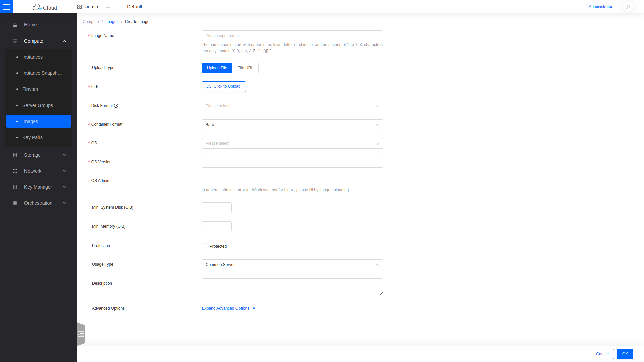Screen dimensions: 644x362
Task: Click the OK button
Action: tap(625, 354)
